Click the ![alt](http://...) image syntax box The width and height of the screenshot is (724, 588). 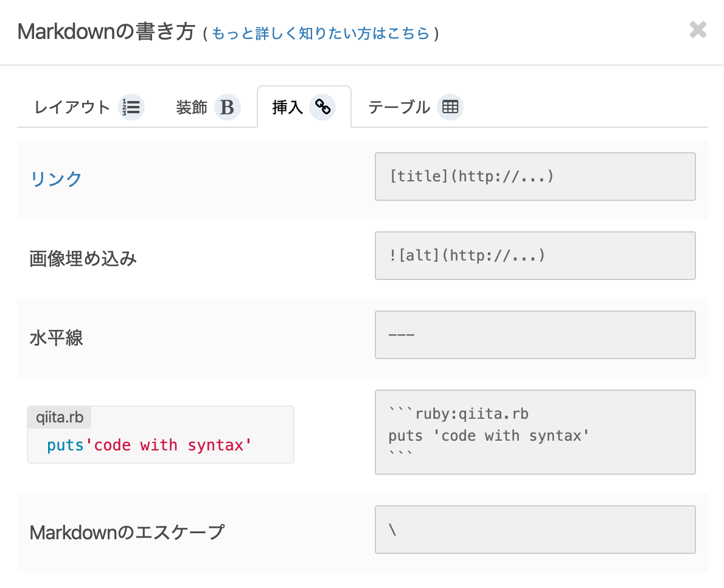[535, 256]
